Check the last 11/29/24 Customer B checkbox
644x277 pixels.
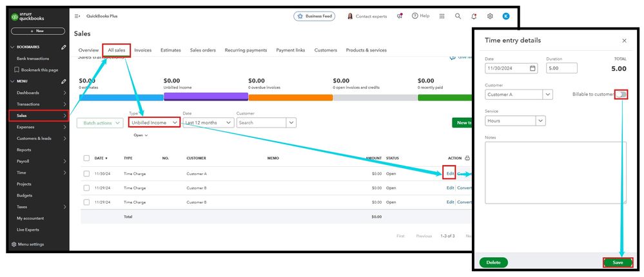point(86,202)
